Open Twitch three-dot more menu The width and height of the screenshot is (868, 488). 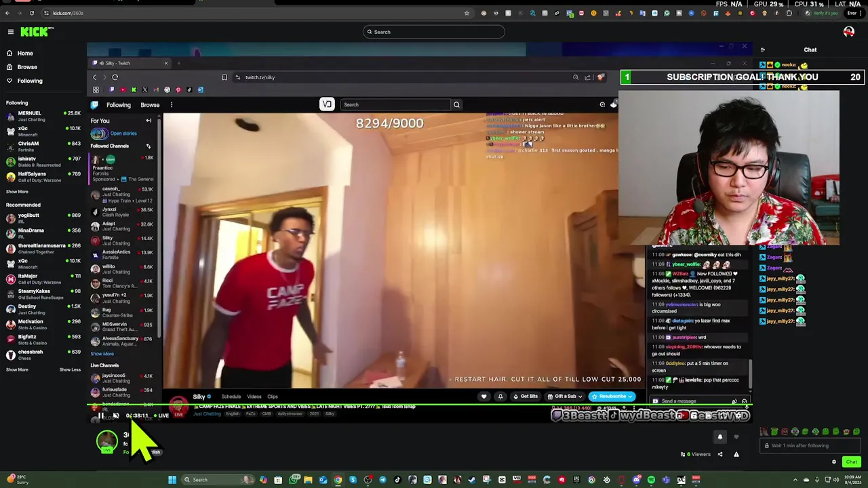click(172, 105)
